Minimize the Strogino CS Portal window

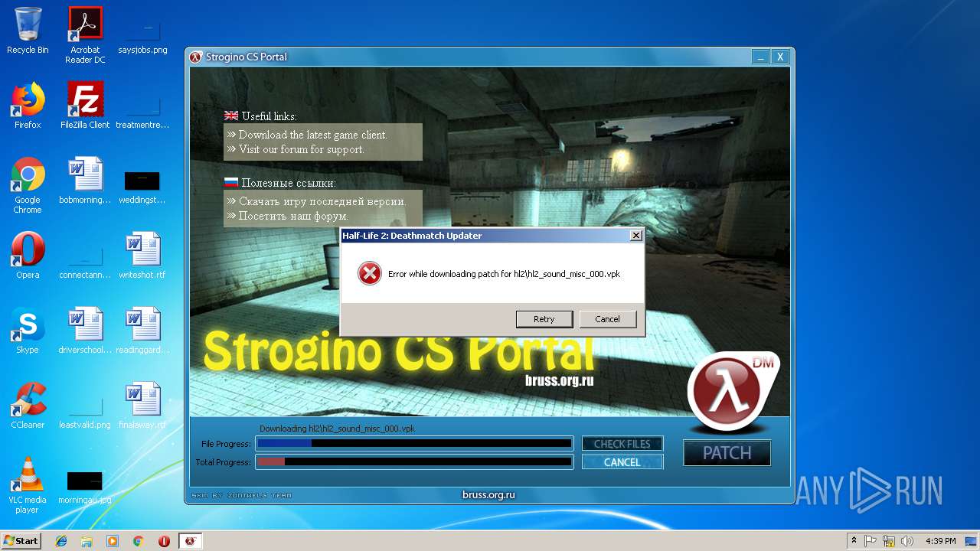click(x=759, y=57)
